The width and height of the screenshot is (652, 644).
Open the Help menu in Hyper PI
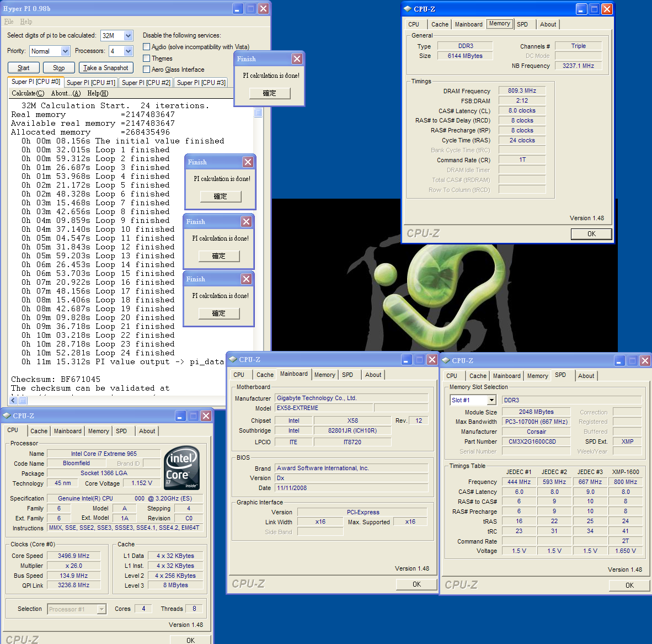(26, 22)
